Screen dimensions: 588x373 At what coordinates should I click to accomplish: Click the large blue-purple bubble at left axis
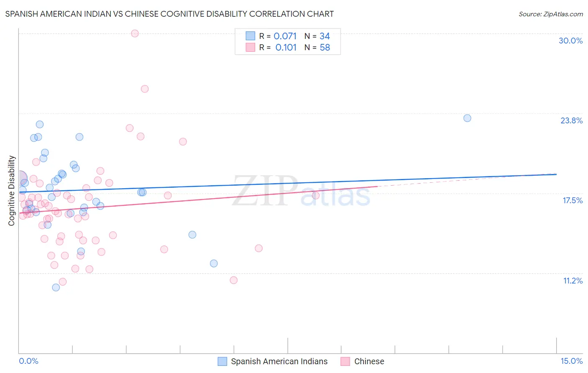pos(19,179)
